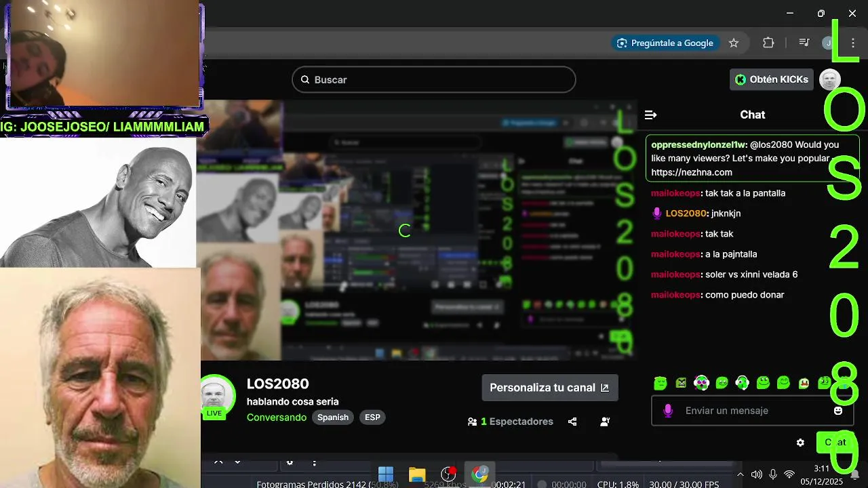Click the Chrome taskbar icon

pos(480,474)
